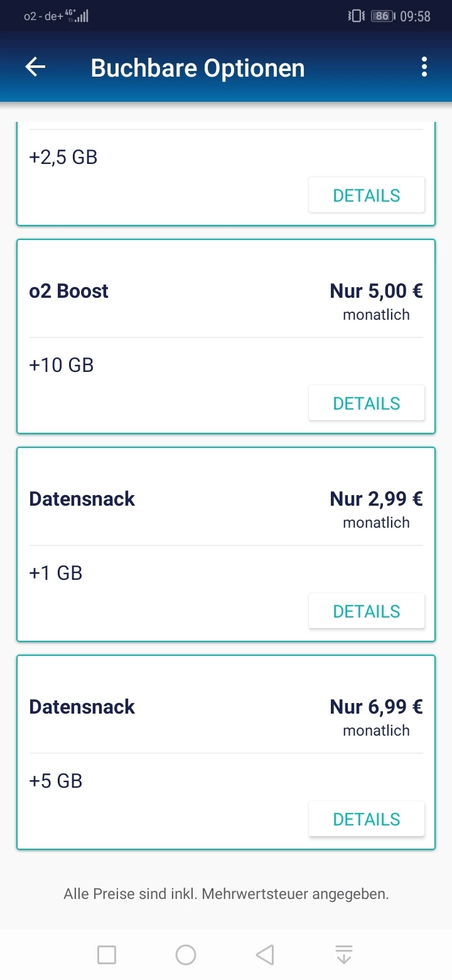The width and height of the screenshot is (452, 980).
Task: Open DETAILS for o2 Boost +10 GB
Action: [x=367, y=403]
